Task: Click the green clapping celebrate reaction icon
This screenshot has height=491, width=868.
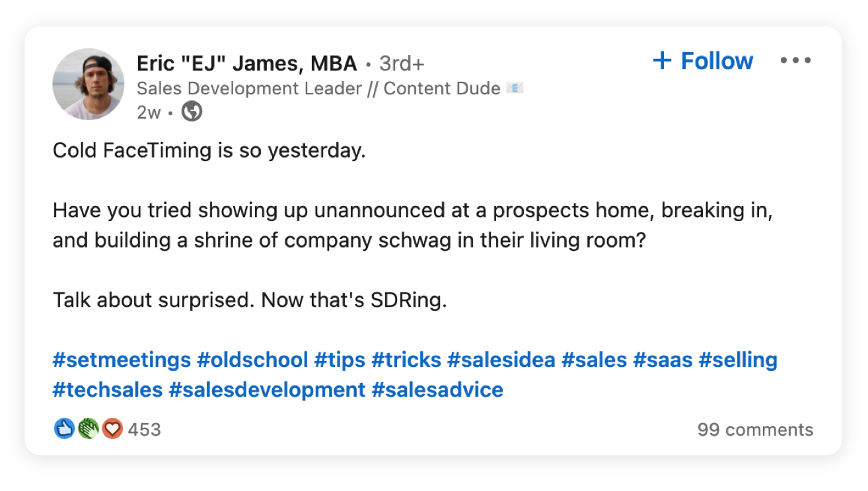Action: coord(89,430)
